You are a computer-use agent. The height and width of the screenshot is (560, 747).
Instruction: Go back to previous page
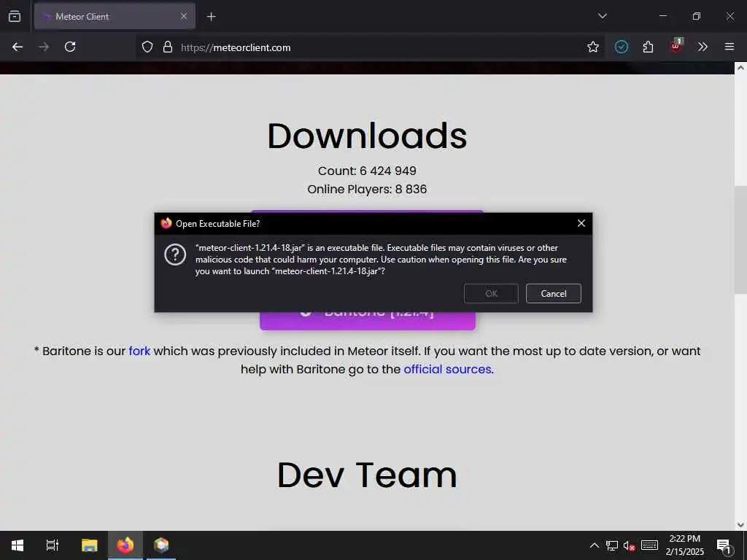click(18, 47)
